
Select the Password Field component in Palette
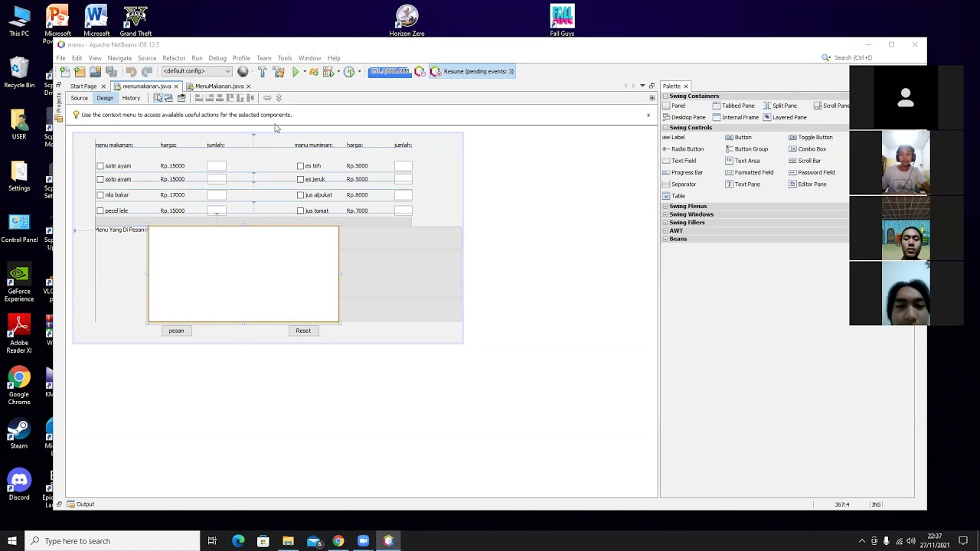[812, 172]
